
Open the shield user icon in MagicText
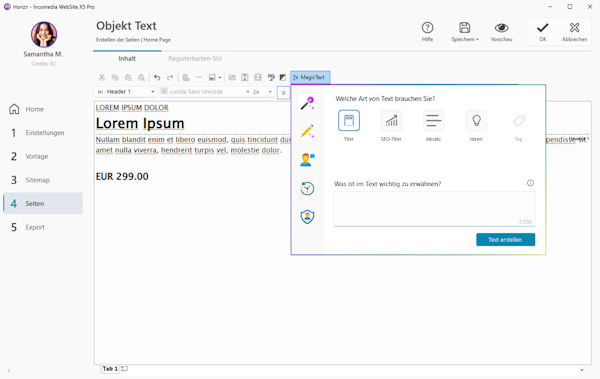coord(307,217)
